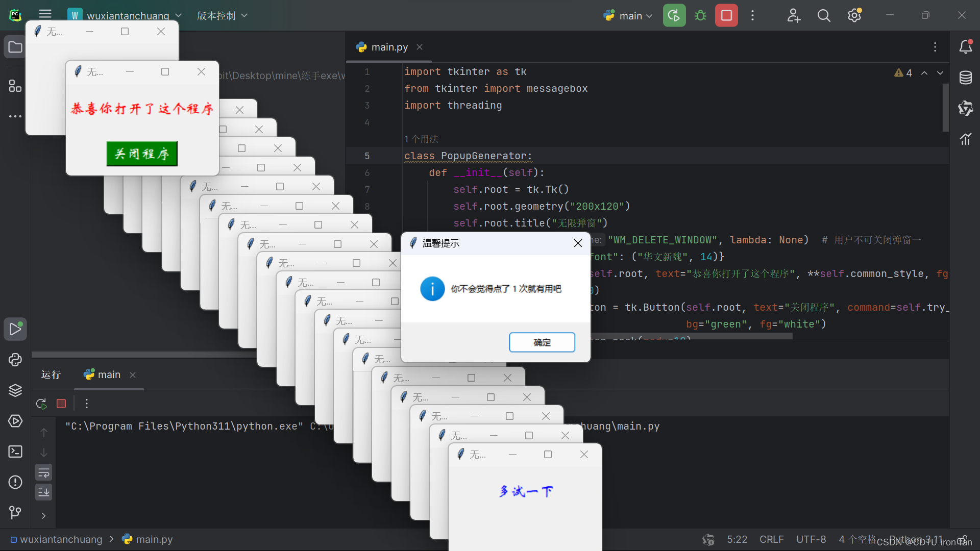The height and width of the screenshot is (551, 980).
Task: Open the Run tool window icon in sidebar
Action: (15, 329)
